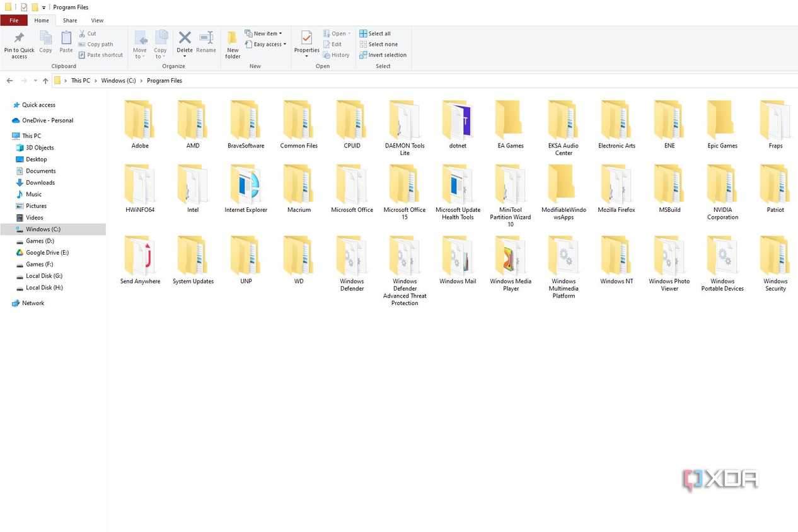Select Music in navigation pane
Screen dimensions: 798x532
(x=33, y=194)
